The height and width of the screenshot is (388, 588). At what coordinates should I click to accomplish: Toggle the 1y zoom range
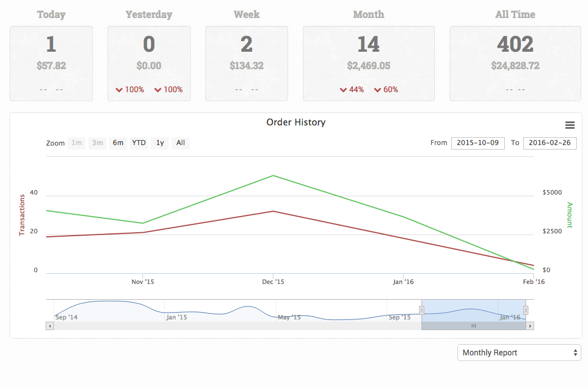159,143
